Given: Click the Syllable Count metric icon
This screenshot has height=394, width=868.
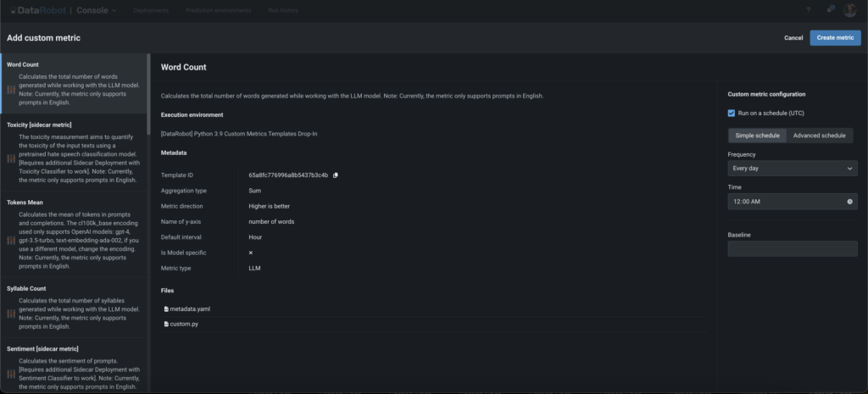Looking at the screenshot, I should click(x=11, y=314).
